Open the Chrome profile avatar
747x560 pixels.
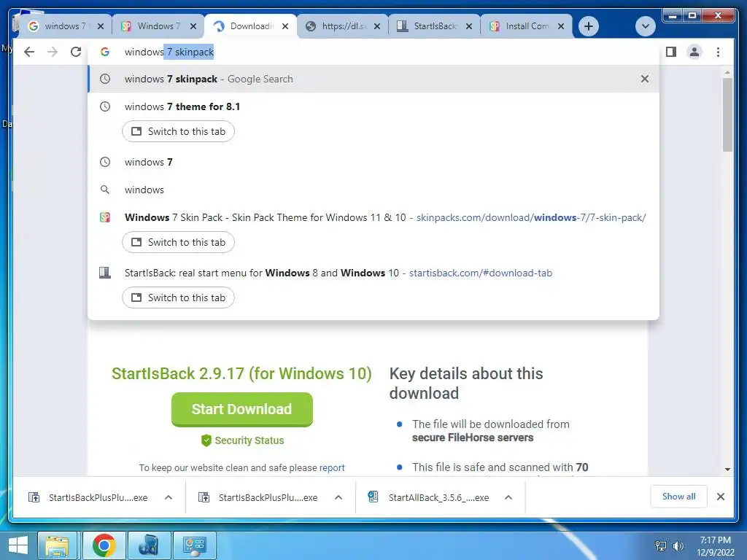tap(694, 52)
